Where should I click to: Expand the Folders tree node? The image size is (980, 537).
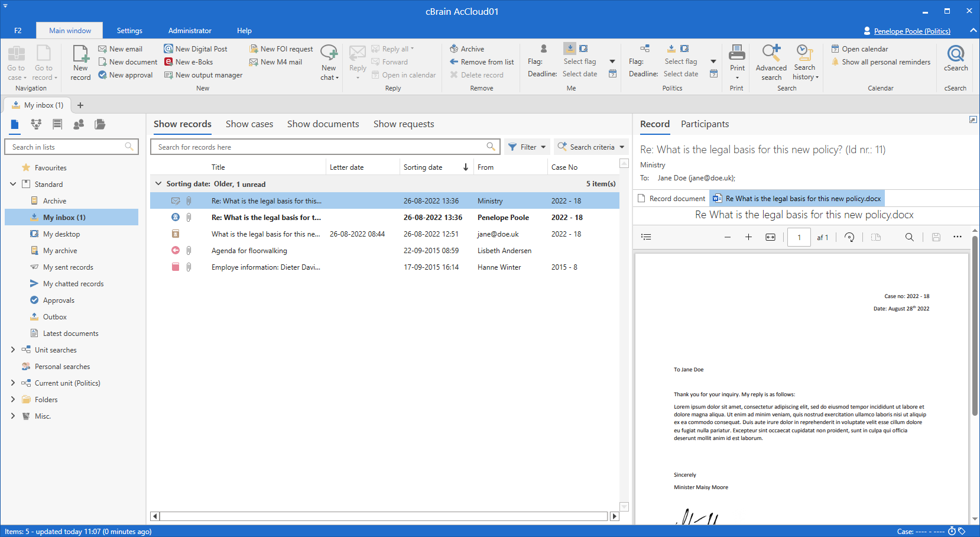point(13,400)
